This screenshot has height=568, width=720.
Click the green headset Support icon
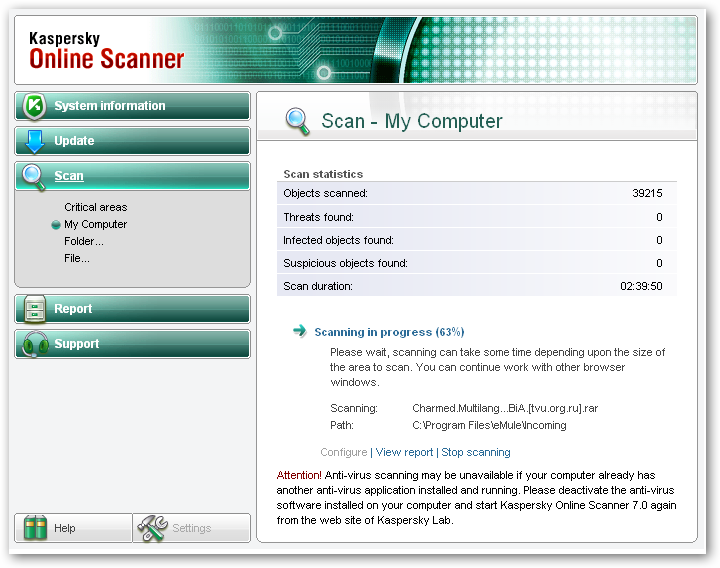point(35,344)
